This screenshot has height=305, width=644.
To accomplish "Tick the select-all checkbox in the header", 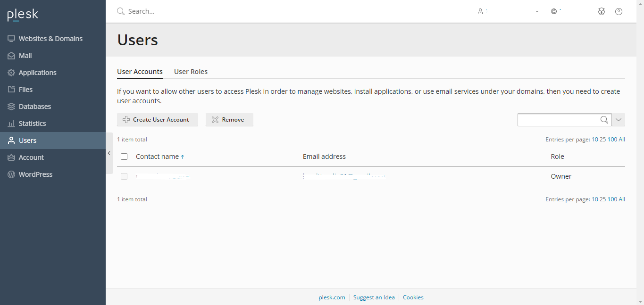I will 124,157.
